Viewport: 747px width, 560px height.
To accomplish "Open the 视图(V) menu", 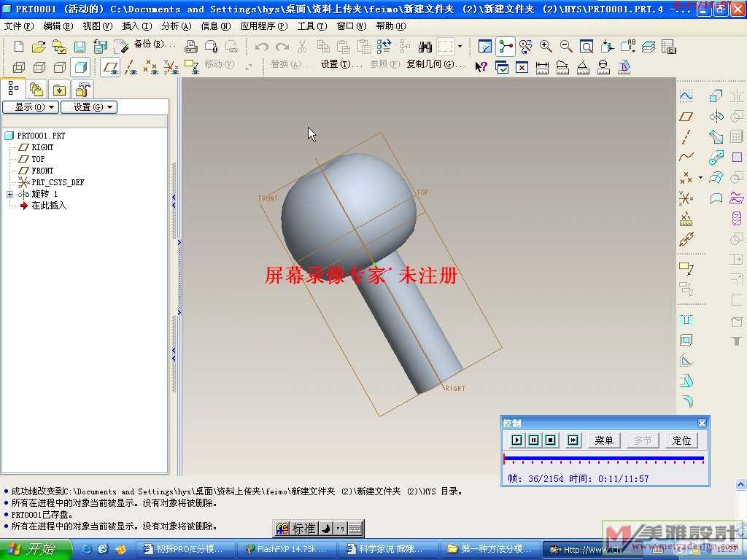I will [x=98, y=26].
